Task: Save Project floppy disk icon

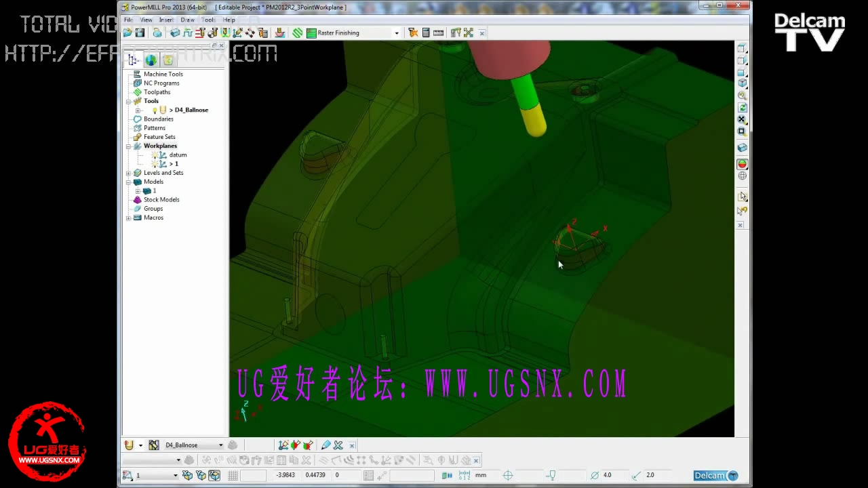Action: (x=140, y=33)
